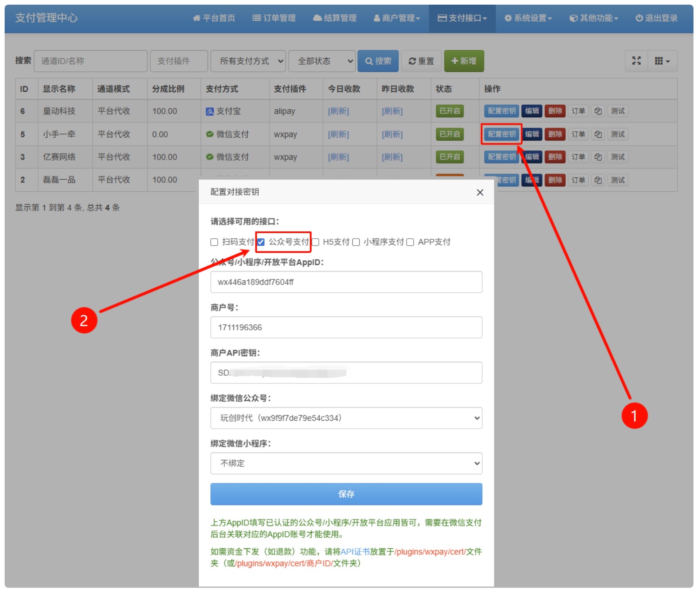
Task: Save the key configuration with 保存
Action: (346, 494)
